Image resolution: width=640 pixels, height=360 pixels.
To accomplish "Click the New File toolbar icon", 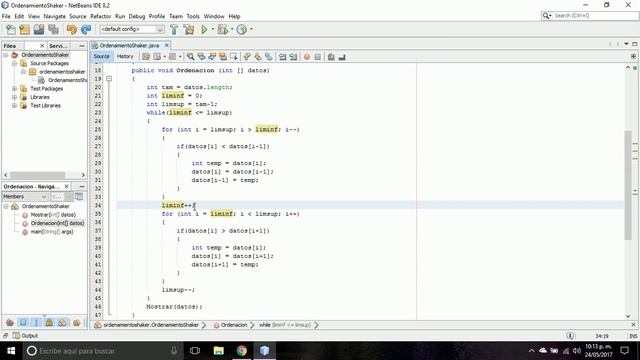I will pos(11,29).
